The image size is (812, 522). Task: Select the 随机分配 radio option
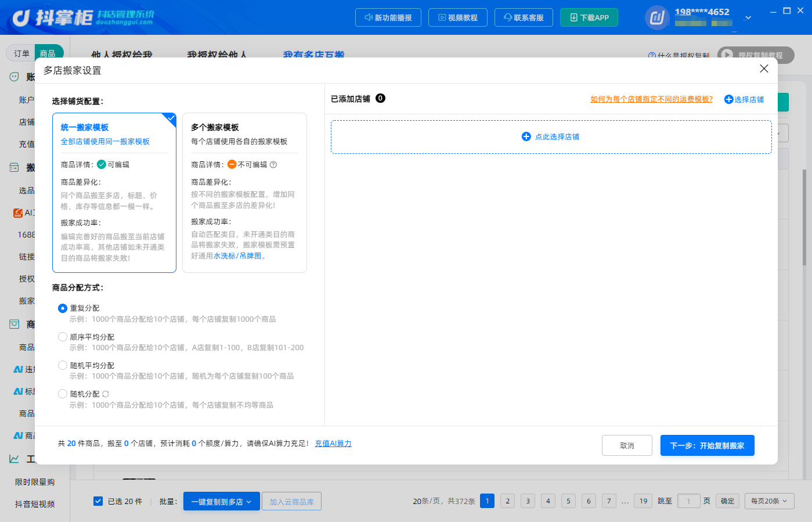(63, 394)
